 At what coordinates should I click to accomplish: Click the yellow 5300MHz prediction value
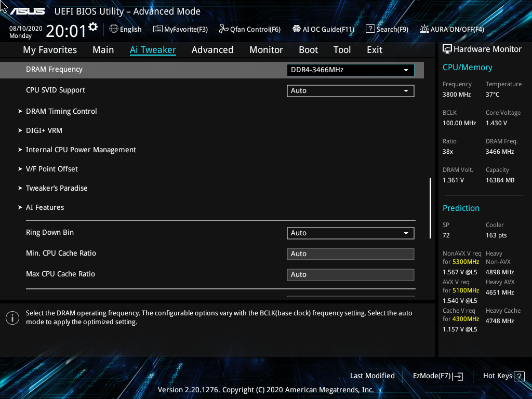click(x=466, y=262)
